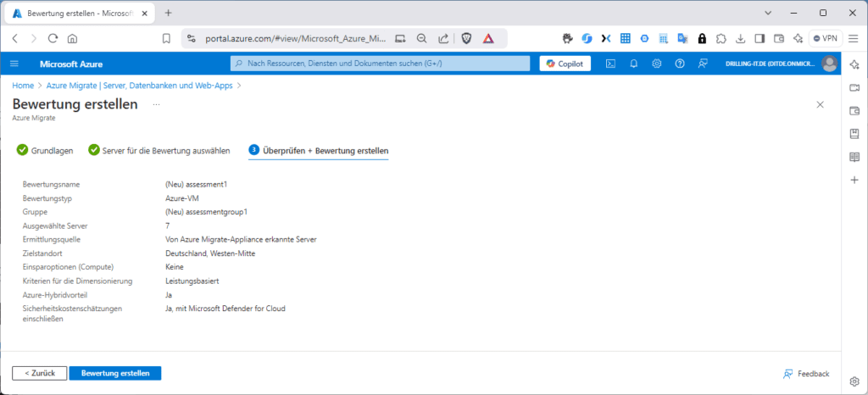
Task: Open the browser main menu
Action: pos(854,39)
